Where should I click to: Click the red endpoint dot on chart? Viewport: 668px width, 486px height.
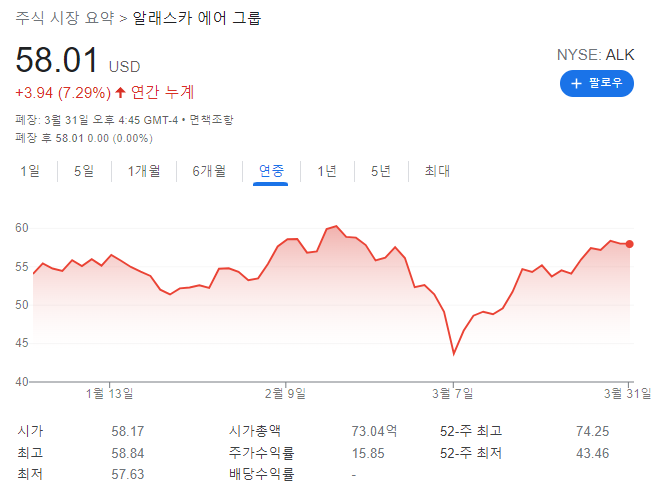(629, 244)
